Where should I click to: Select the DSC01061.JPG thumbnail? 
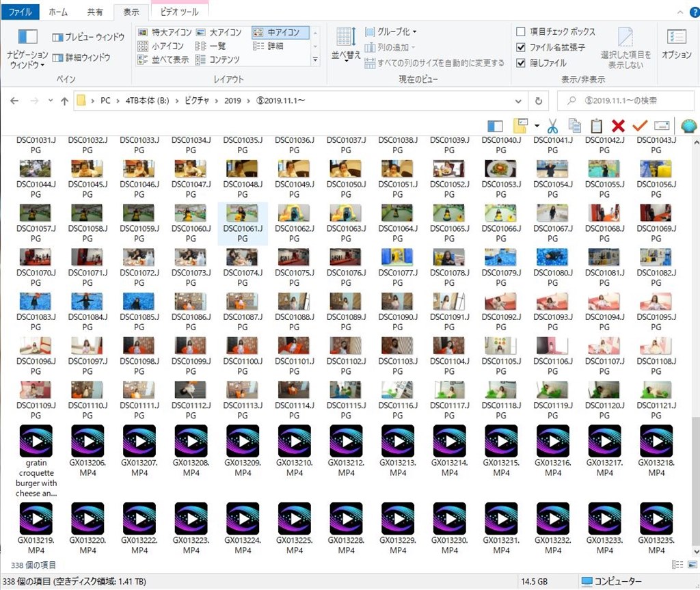(243, 224)
